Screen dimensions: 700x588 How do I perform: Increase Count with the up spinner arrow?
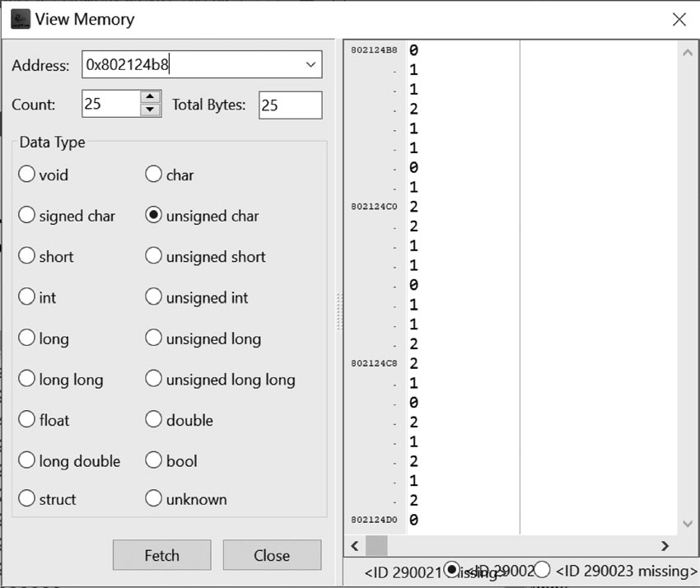click(x=151, y=97)
